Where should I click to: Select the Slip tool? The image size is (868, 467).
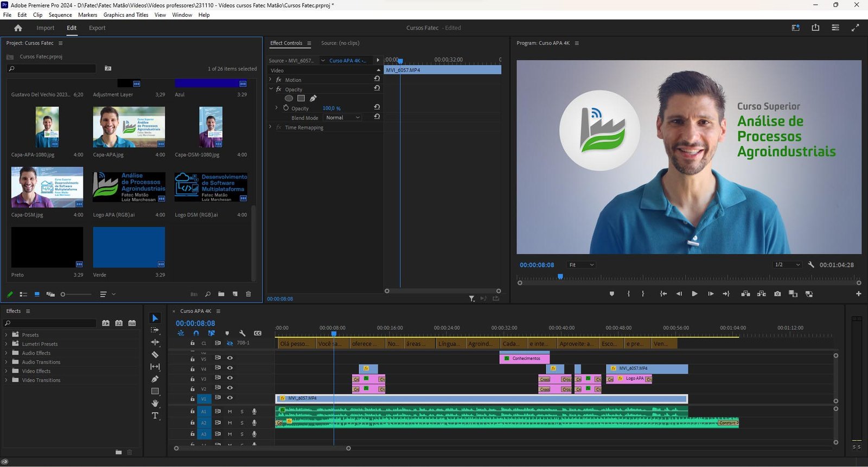pyautogui.click(x=155, y=367)
